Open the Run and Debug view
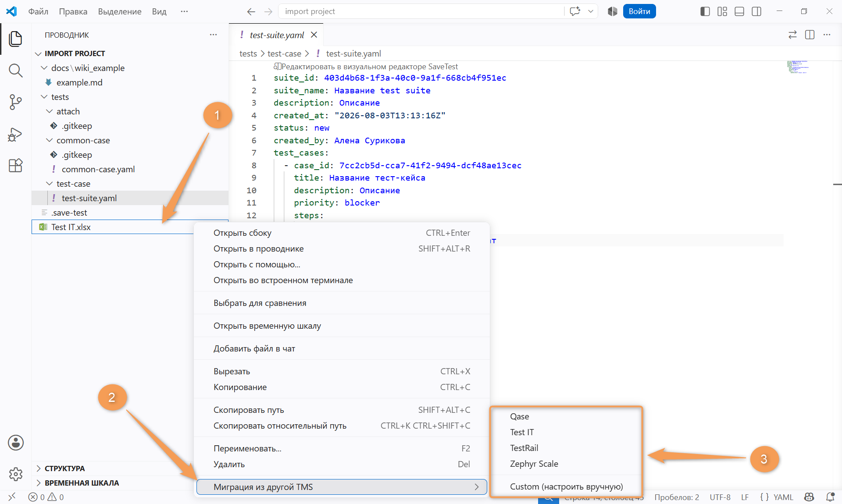 pos(16,134)
